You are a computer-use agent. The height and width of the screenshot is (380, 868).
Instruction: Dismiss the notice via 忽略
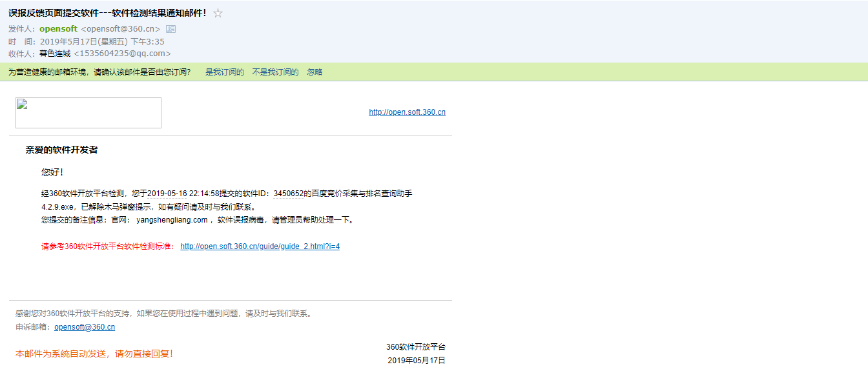(315, 72)
